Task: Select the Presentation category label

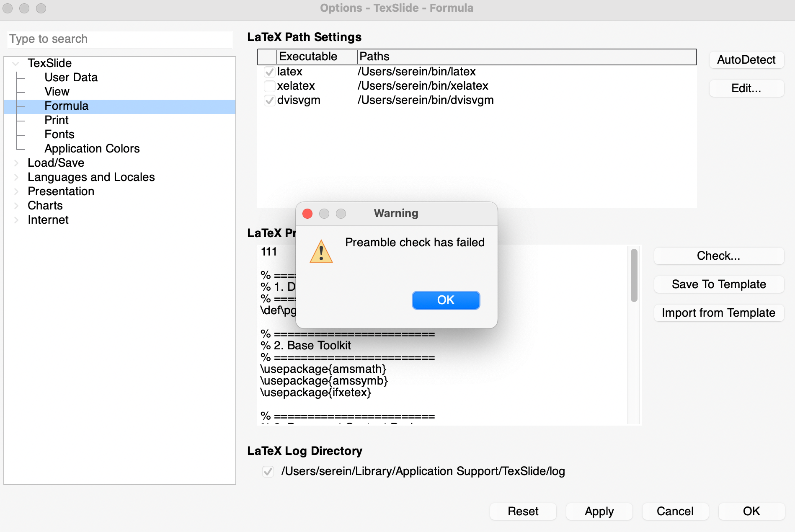Action: (x=61, y=191)
